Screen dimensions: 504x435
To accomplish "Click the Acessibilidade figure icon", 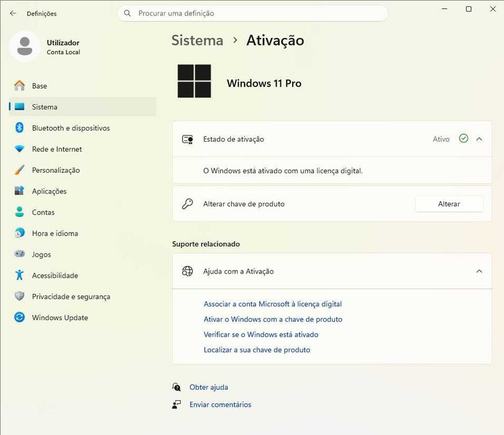I will coord(19,275).
